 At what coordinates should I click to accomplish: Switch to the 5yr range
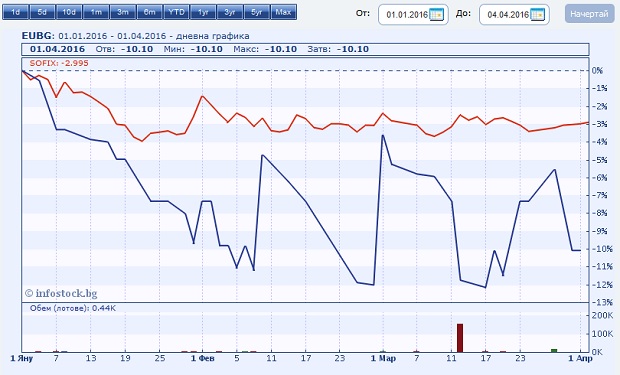pyautogui.click(x=257, y=12)
